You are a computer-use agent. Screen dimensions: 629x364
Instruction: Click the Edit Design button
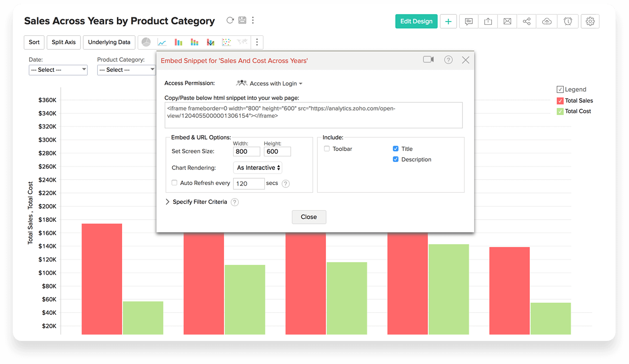416,21
